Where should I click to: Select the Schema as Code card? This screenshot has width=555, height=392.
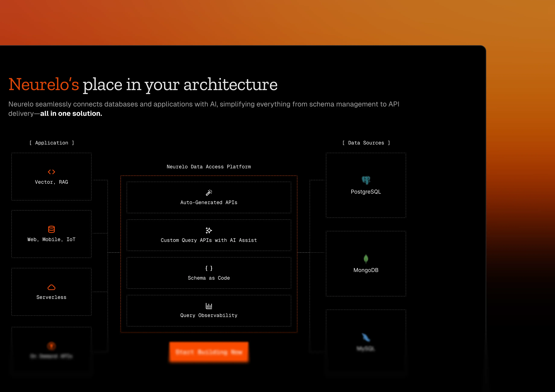209,273
